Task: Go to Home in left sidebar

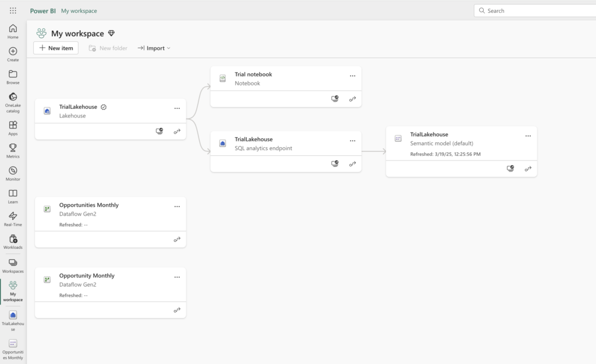Action: point(13,31)
